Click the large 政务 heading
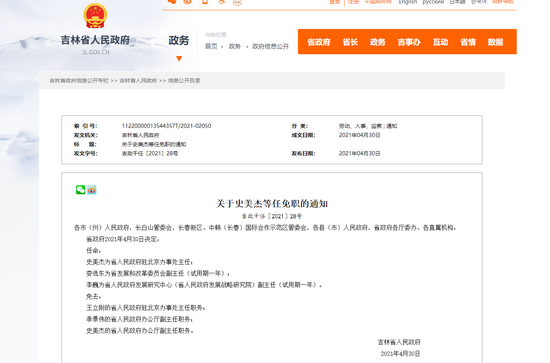Viewport: 550px width, 363px height. pos(179,40)
